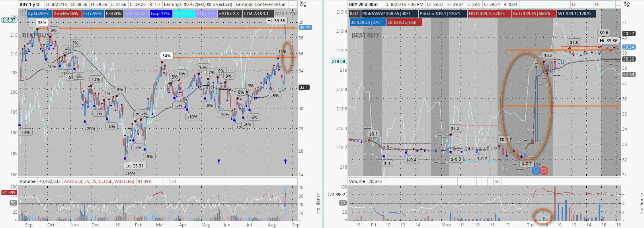644x228 pixels.
Task: Click the 39.23 price bubble on left axis
Action: click(x=305, y=28)
